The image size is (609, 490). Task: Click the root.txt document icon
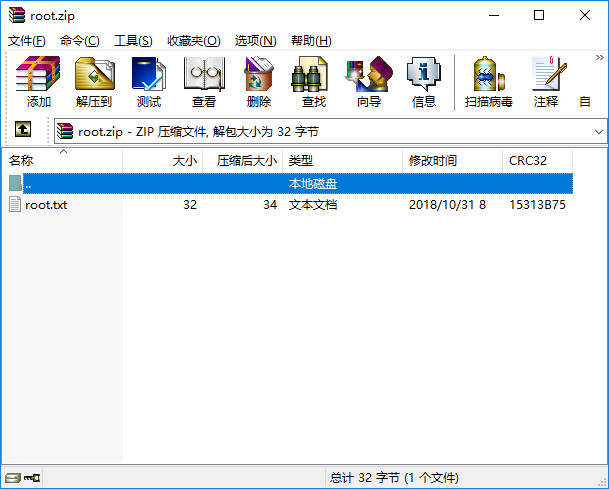[x=15, y=204]
